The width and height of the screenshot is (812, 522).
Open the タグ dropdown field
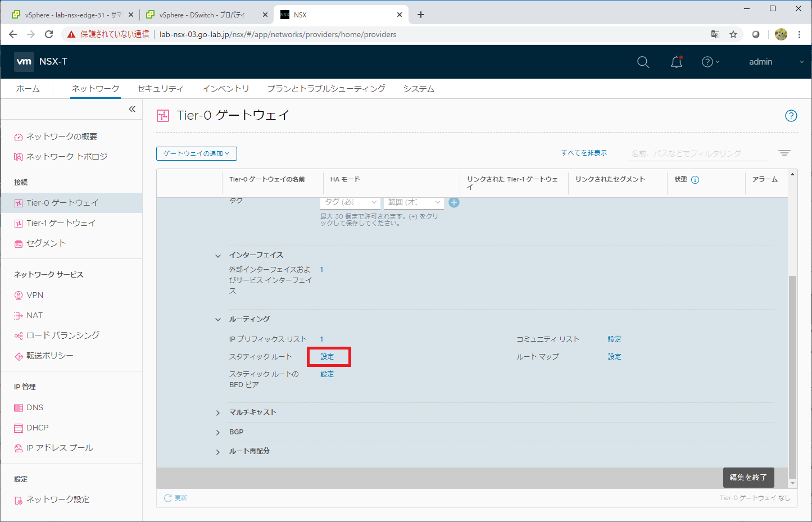click(x=350, y=202)
